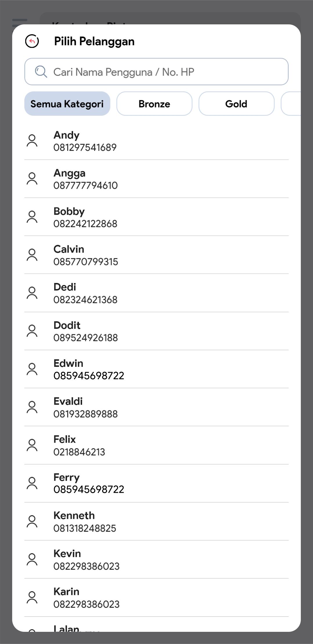Click the person icon beside Kenneth
Screen dimensions: 313x644
pyautogui.click(x=32, y=522)
